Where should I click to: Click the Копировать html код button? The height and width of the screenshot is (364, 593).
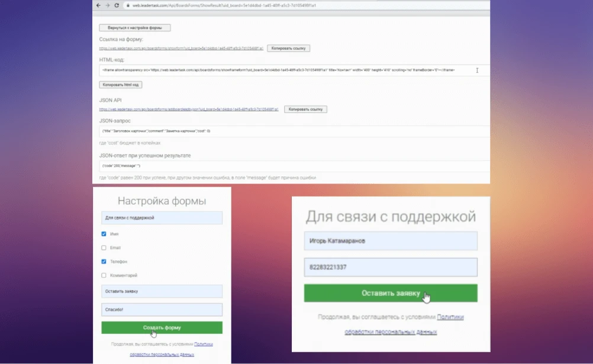click(120, 85)
